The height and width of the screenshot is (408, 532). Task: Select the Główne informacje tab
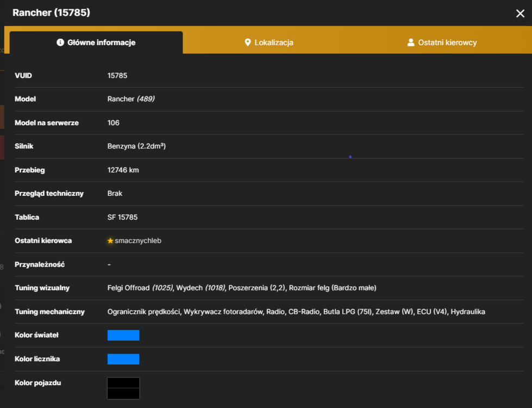point(96,42)
